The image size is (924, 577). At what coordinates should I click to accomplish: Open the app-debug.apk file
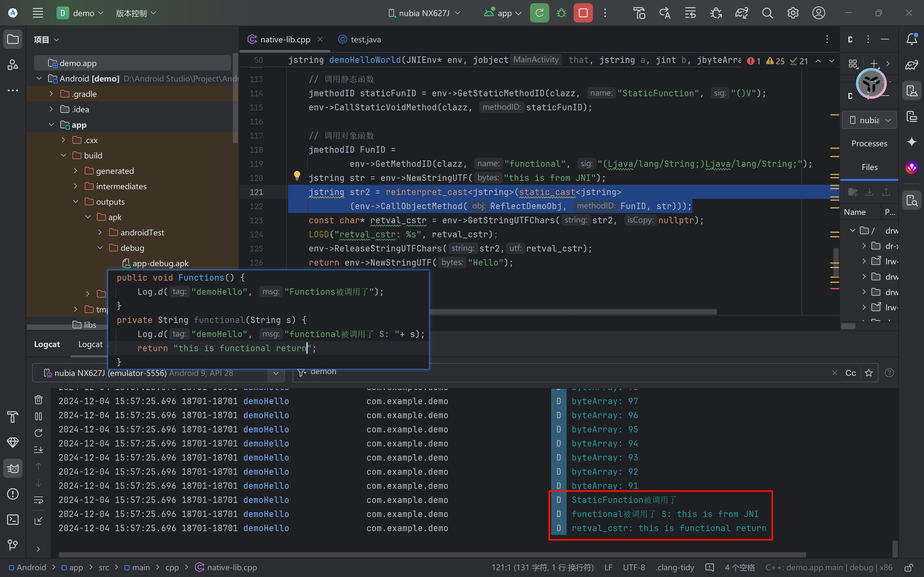160,263
